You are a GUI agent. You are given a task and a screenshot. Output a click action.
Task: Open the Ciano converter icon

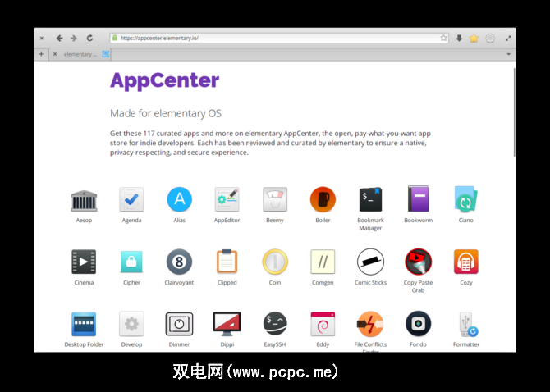pyautogui.click(x=465, y=199)
